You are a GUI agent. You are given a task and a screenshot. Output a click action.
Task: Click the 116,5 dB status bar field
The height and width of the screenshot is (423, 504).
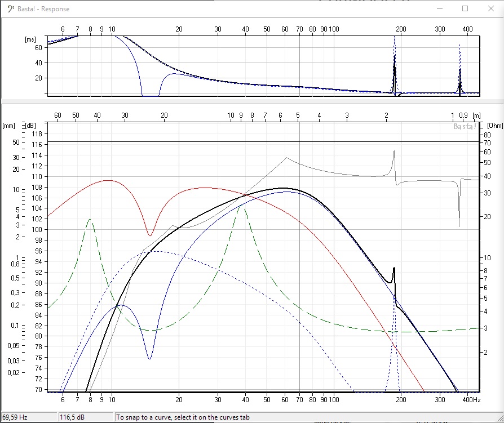click(x=85, y=417)
